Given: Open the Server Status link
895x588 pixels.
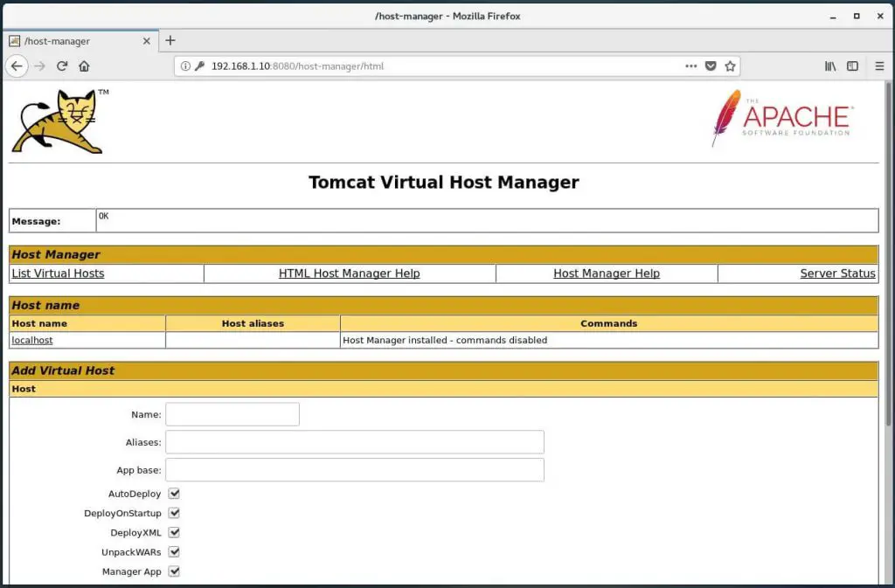Looking at the screenshot, I should point(838,273).
